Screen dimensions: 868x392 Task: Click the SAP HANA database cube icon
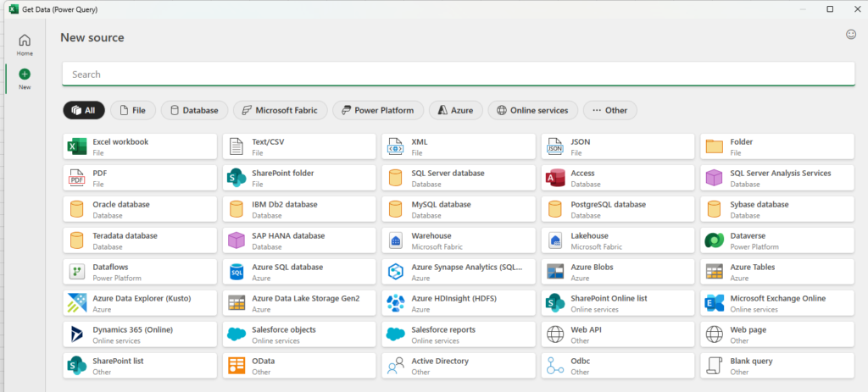236,240
